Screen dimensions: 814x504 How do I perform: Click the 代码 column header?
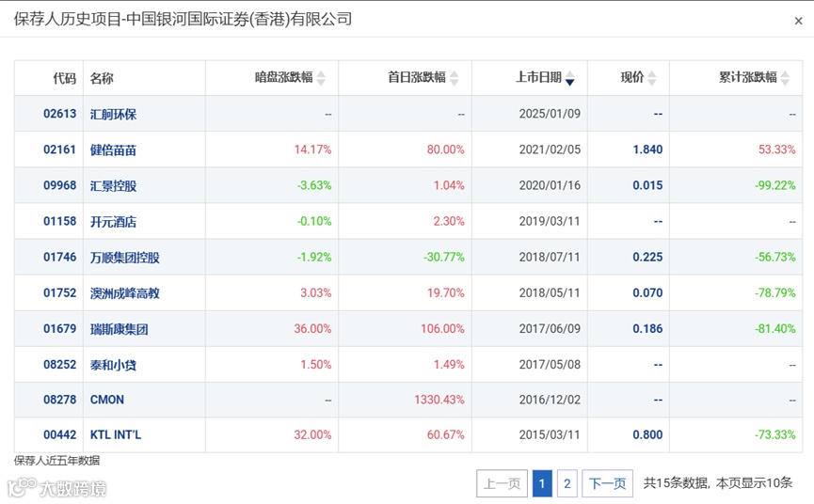(x=64, y=78)
